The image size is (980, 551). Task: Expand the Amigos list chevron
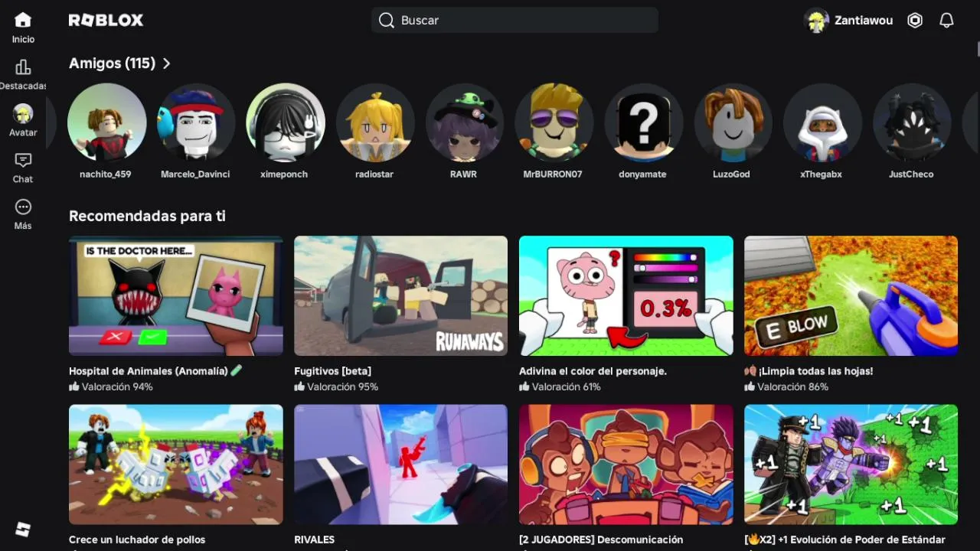pos(166,64)
